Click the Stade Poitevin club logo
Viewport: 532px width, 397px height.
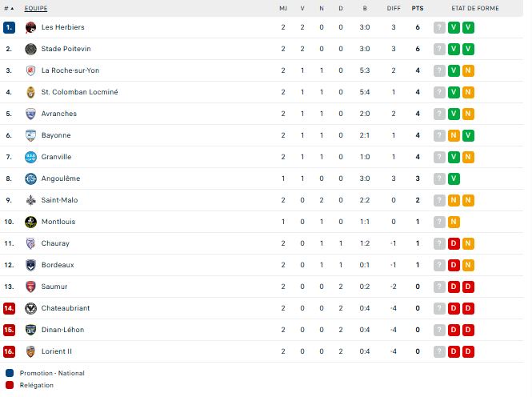pos(30,49)
